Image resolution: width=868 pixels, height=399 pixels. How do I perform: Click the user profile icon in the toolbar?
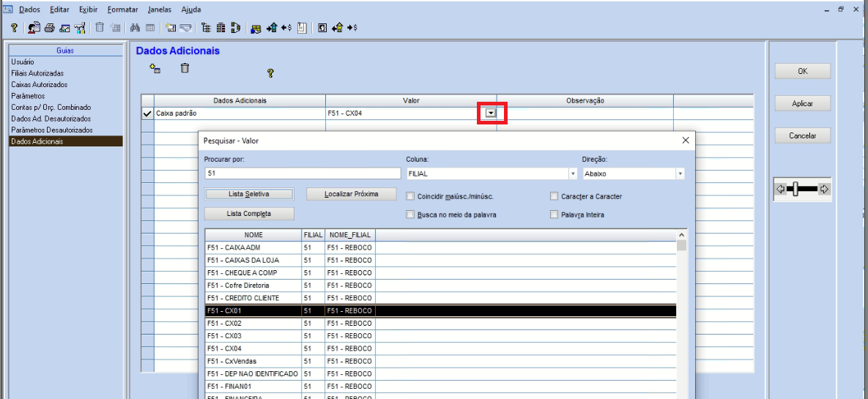click(34, 28)
